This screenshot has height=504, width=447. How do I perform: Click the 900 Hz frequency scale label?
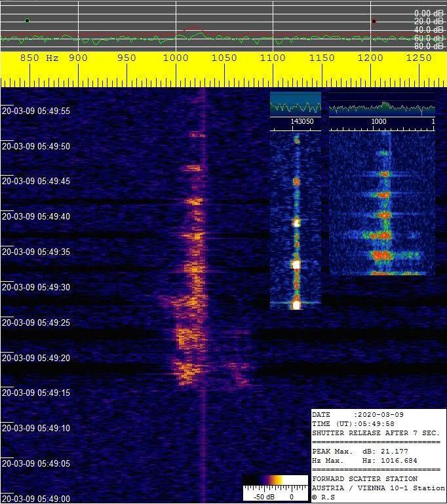click(78, 58)
